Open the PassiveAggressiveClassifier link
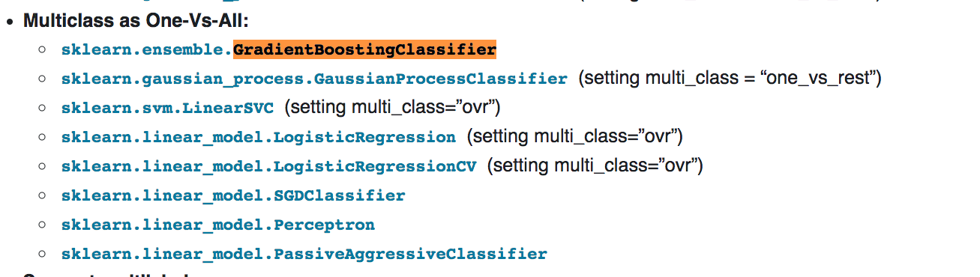This screenshot has height=277, width=980. coord(304,254)
